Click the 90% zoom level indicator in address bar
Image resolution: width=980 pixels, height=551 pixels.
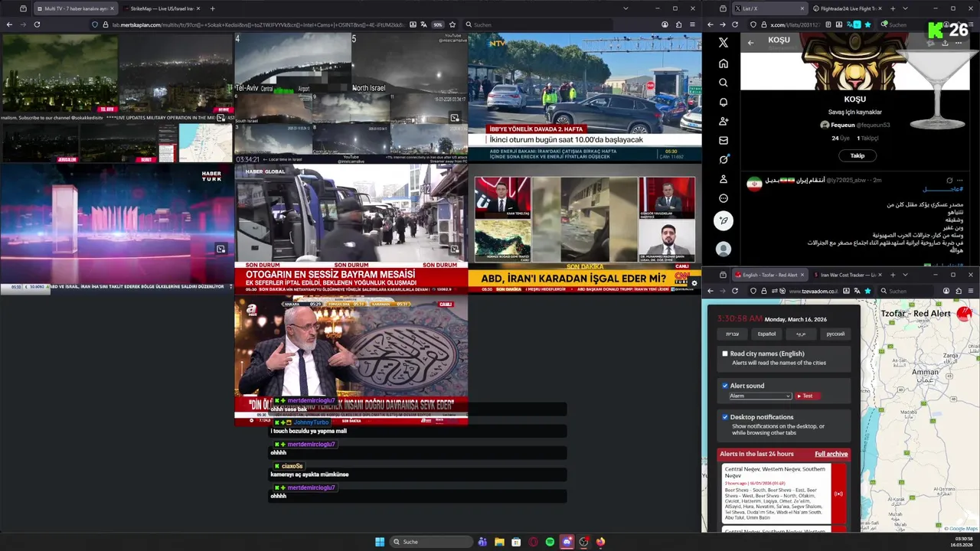(x=438, y=24)
